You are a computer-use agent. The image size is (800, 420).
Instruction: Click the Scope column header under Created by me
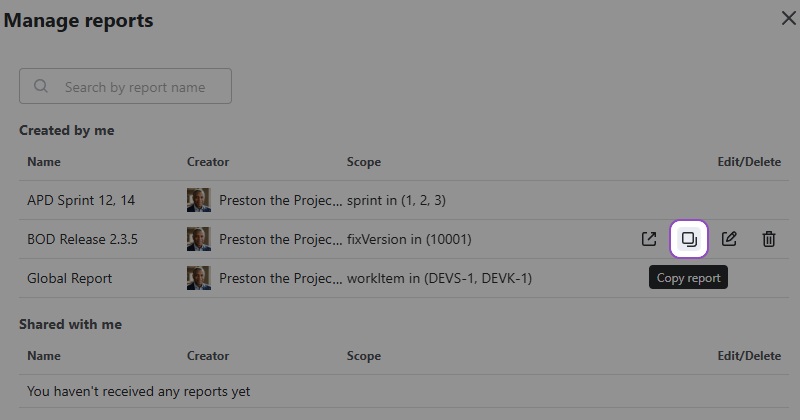click(363, 162)
